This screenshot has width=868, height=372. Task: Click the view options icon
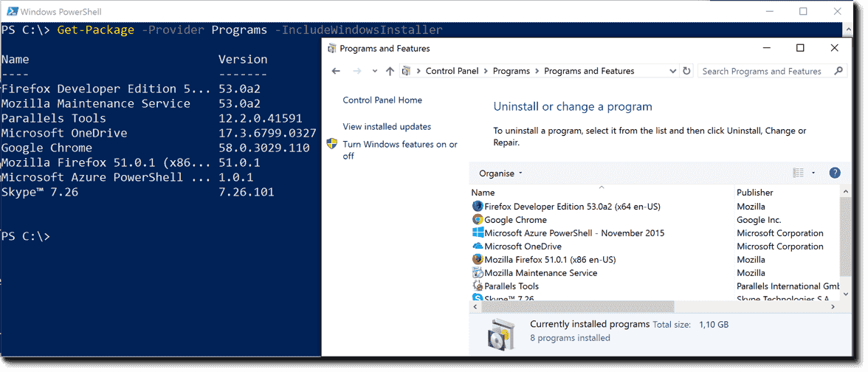coord(798,173)
